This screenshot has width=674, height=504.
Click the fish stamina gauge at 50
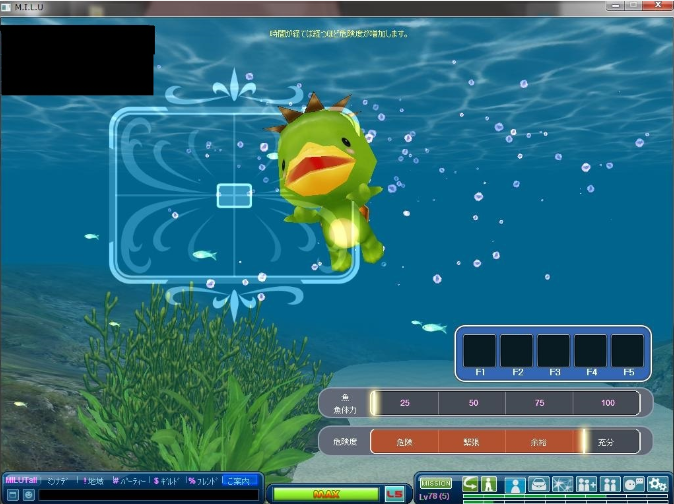click(472, 403)
